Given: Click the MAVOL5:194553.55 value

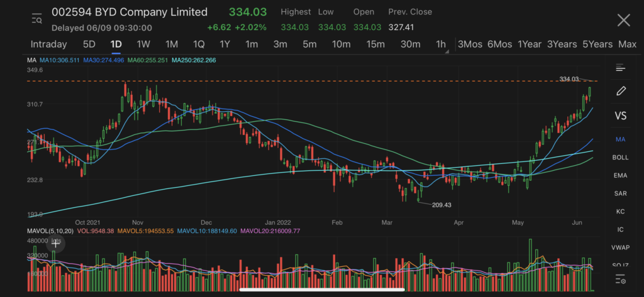Looking at the screenshot, I should tap(145, 231).
